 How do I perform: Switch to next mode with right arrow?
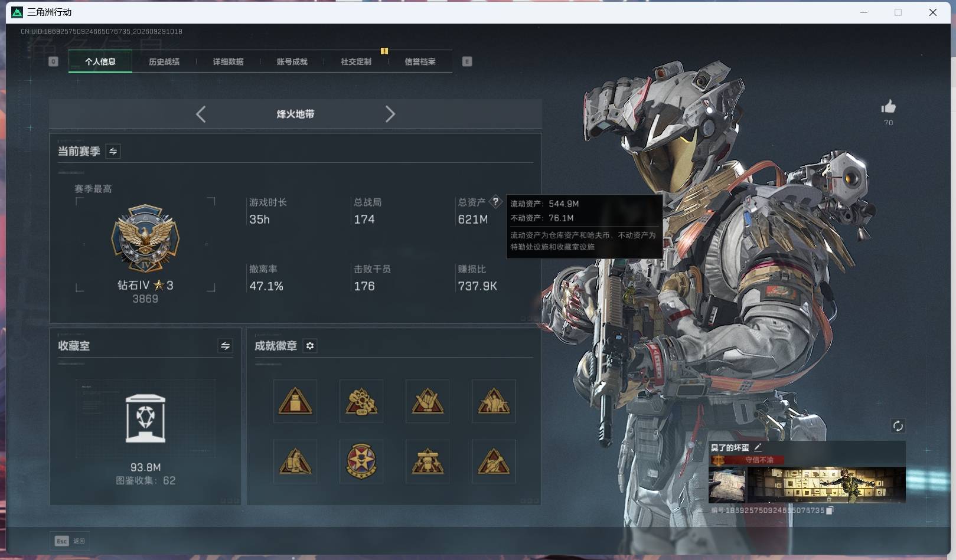pos(390,114)
